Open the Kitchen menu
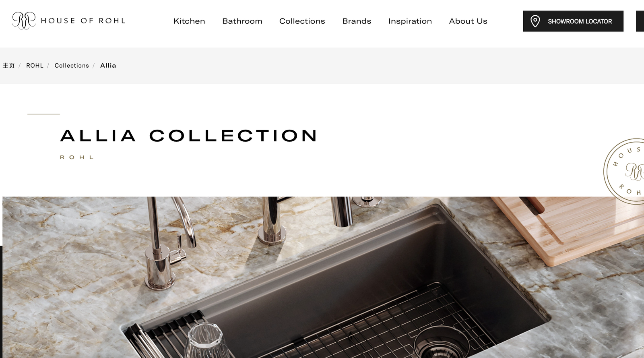The width and height of the screenshot is (644, 358). point(189,21)
